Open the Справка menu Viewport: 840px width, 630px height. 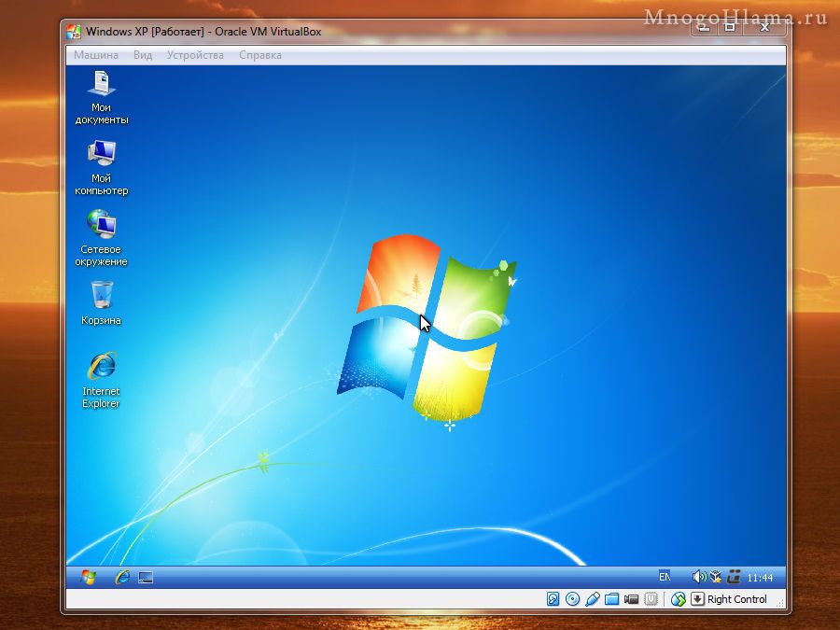[x=260, y=55]
